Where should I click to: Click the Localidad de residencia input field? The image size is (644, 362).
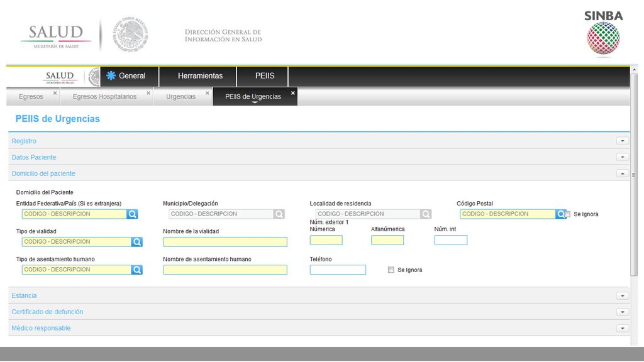click(x=368, y=214)
